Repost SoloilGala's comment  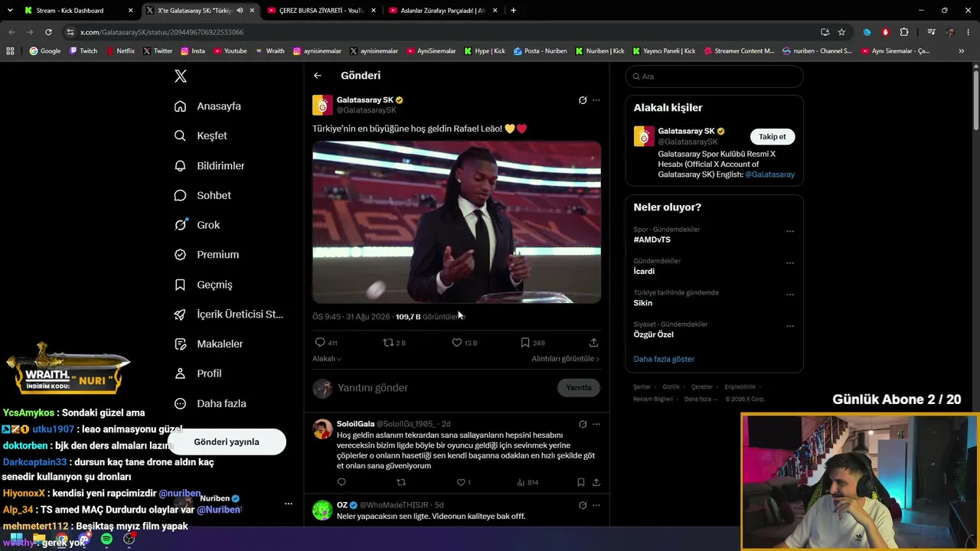click(x=401, y=482)
